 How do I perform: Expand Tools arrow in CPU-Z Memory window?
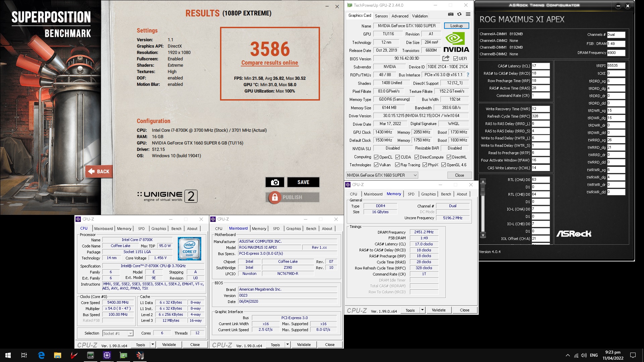pos(422,310)
